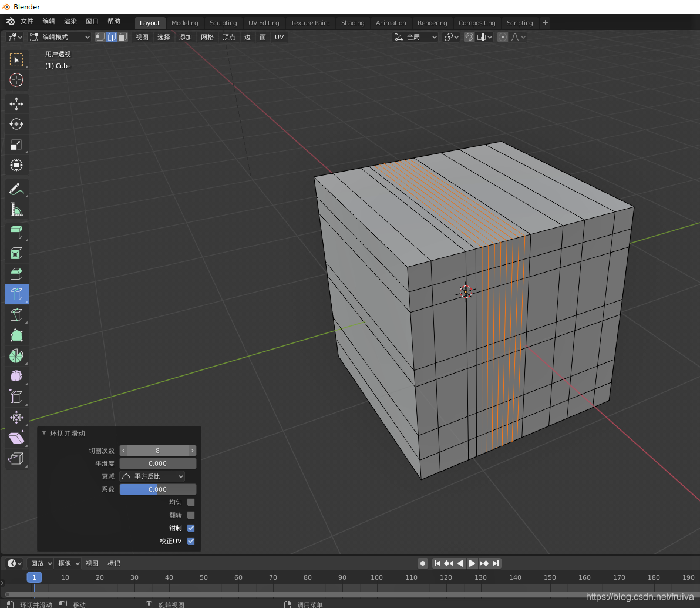Open the 全局 transform orientation dropdown
Screen dimensions: 700x608
pos(415,37)
